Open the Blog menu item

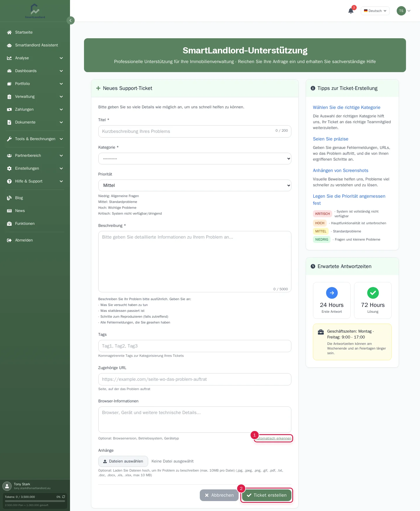35,198
